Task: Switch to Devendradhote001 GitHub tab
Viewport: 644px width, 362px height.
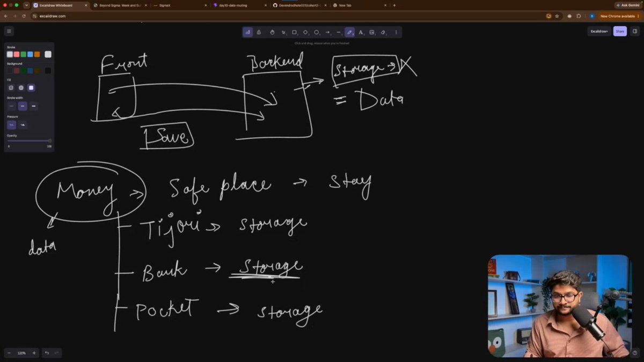Action: click(299, 5)
